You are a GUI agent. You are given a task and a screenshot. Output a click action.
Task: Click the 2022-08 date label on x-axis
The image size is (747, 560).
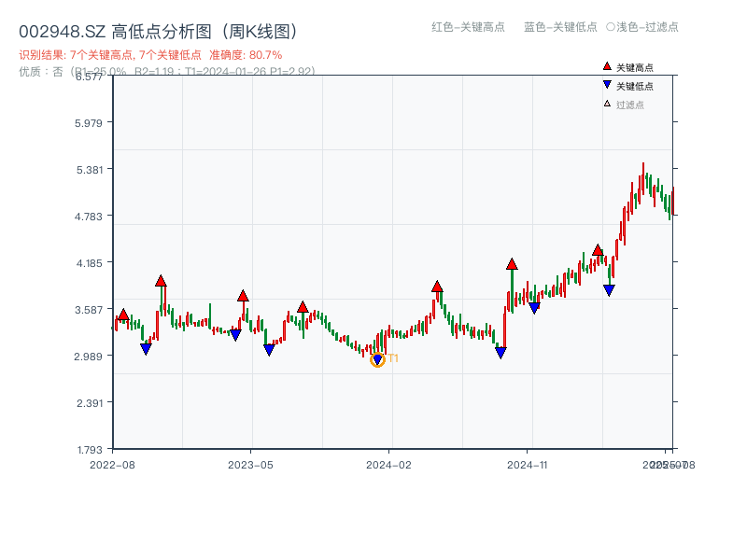pos(111,464)
